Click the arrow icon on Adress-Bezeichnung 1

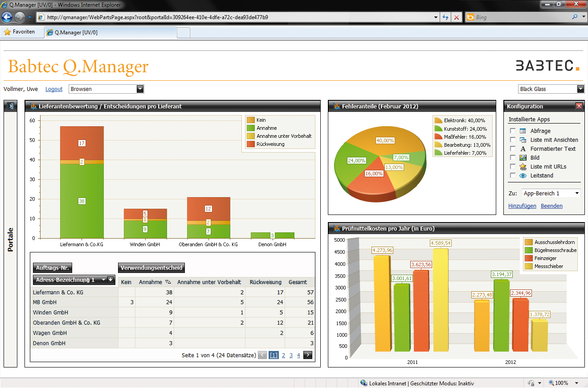point(111,280)
